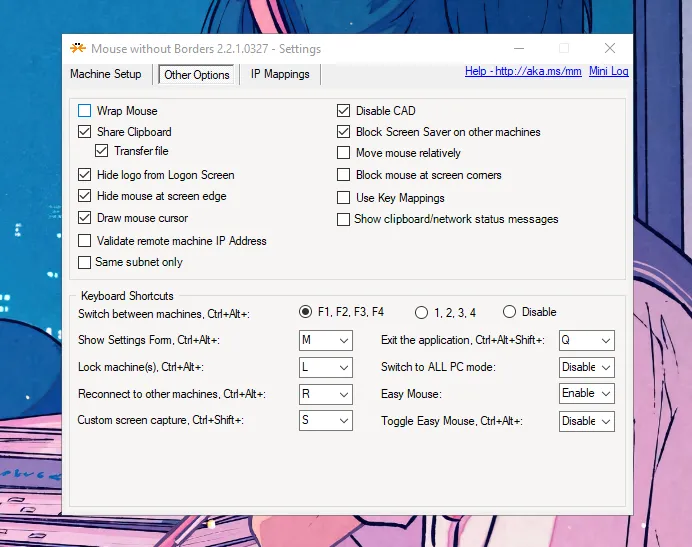
Task: Choose Disable for switching between machines
Action: [x=510, y=312]
